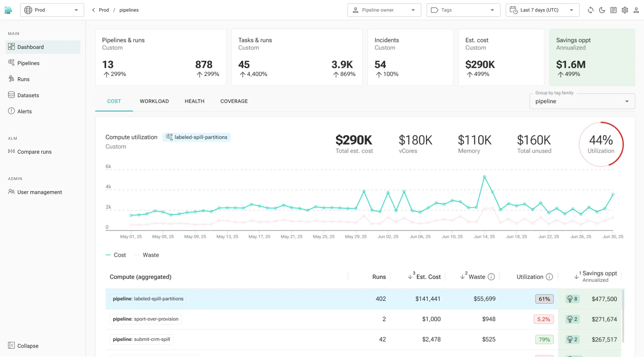644x357 pixels.
Task: Toggle the Waste series in chart legend
Action: [x=147, y=255]
